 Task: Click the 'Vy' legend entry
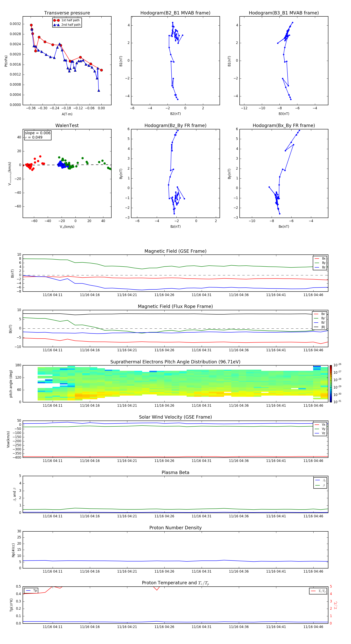320,429
